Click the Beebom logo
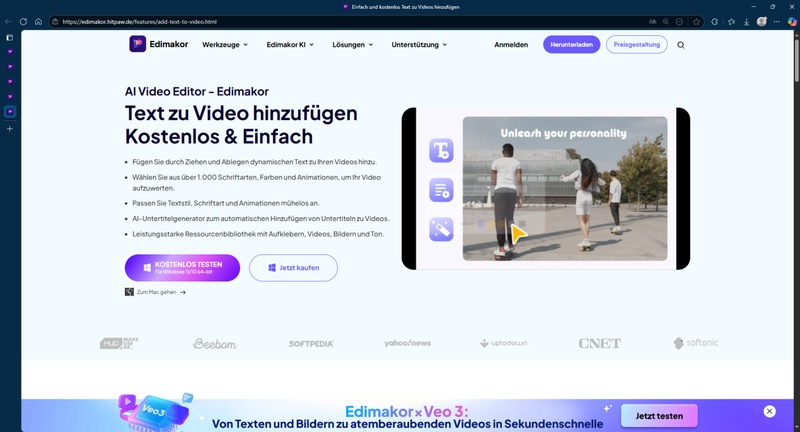The image size is (800, 432). 214,344
